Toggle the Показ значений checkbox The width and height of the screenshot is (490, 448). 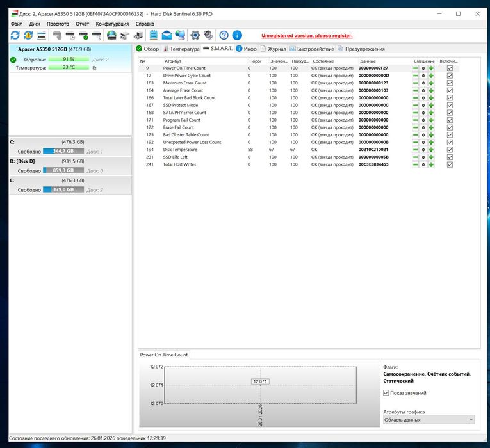386,393
